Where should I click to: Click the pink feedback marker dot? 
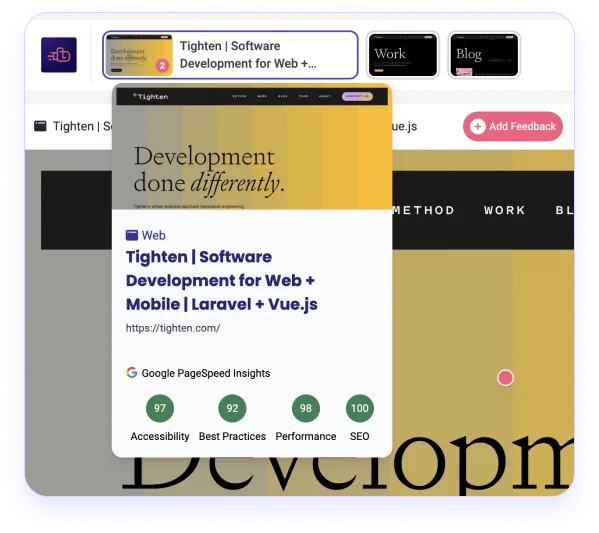505,377
